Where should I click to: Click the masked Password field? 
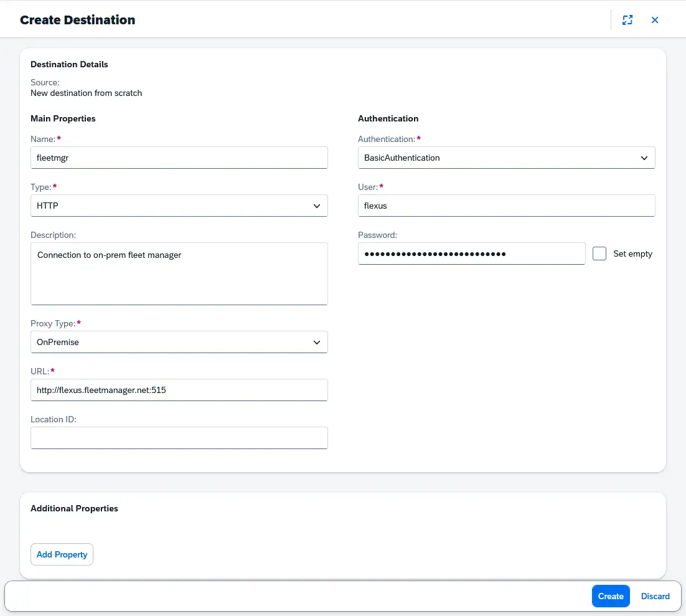click(471, 254)
